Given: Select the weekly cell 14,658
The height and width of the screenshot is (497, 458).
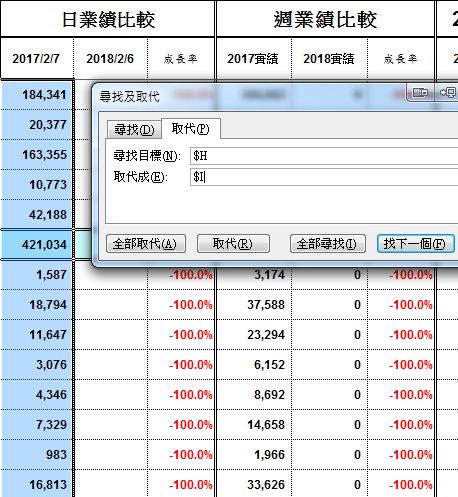Looking at the screenshot, I should point(254,425).
